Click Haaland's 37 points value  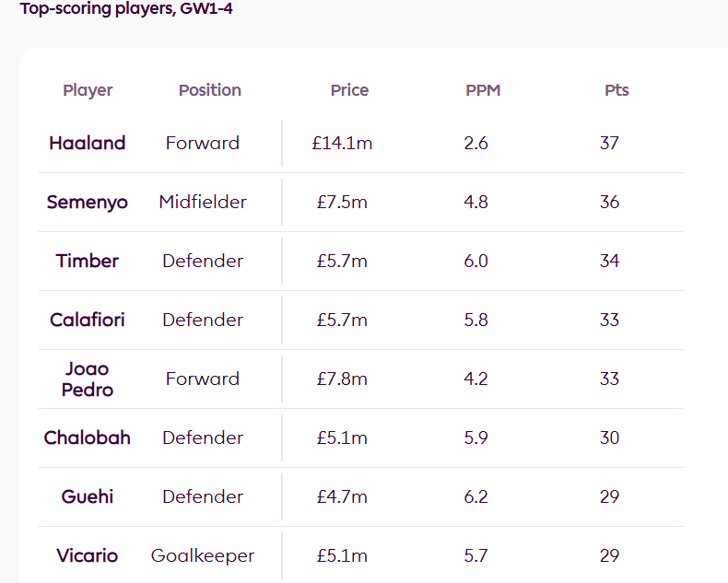(609, 143)
